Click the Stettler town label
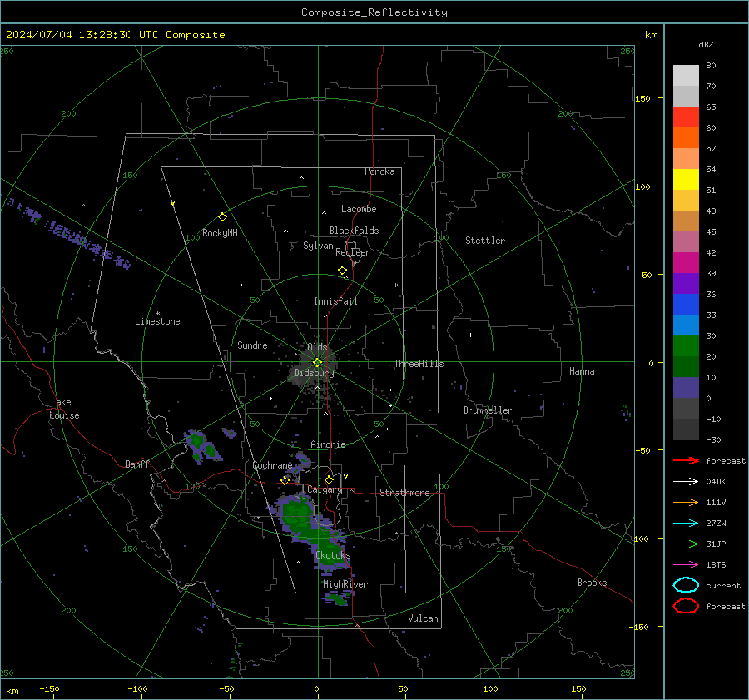Screen dimensions: 749x700 coord(485,241)
